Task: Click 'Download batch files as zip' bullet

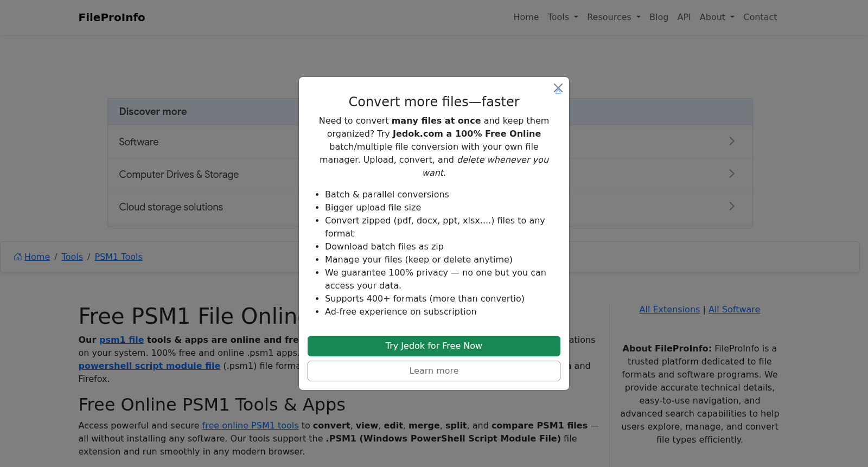Action: [x=384, y=247]
